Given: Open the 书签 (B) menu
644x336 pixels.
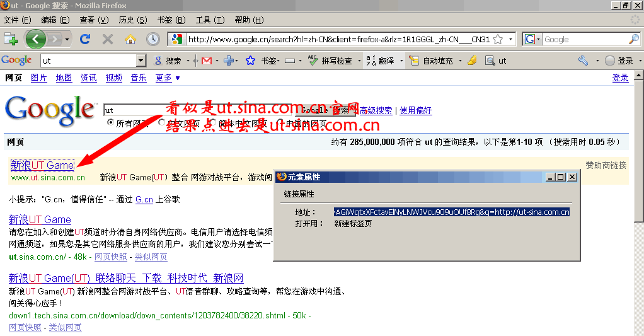Looking at the screenshot, I should pos(171,20).
